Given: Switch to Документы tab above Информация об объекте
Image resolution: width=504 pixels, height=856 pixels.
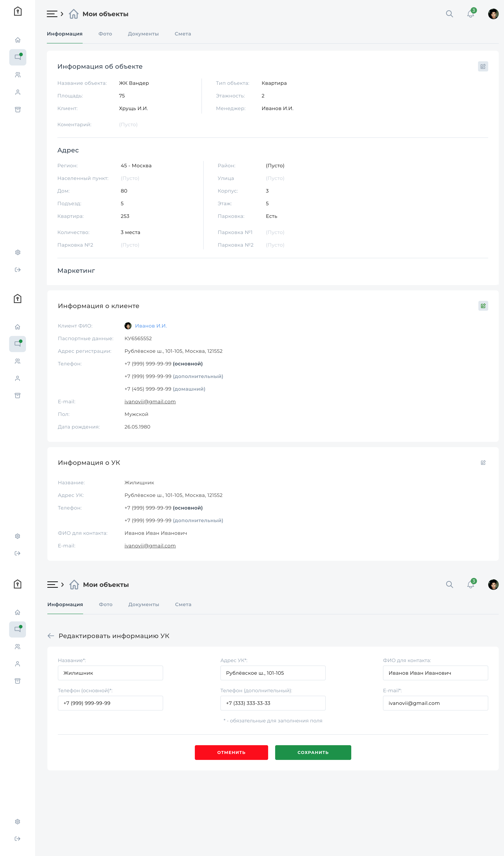Looking at the screenshot, I should [x=143, y=34].
